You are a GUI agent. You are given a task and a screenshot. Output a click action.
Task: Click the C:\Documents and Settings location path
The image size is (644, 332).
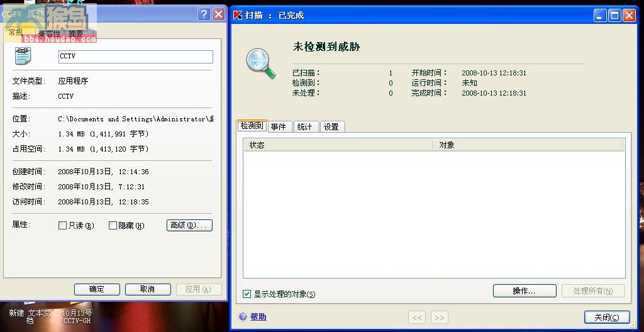tap(136, 119)
